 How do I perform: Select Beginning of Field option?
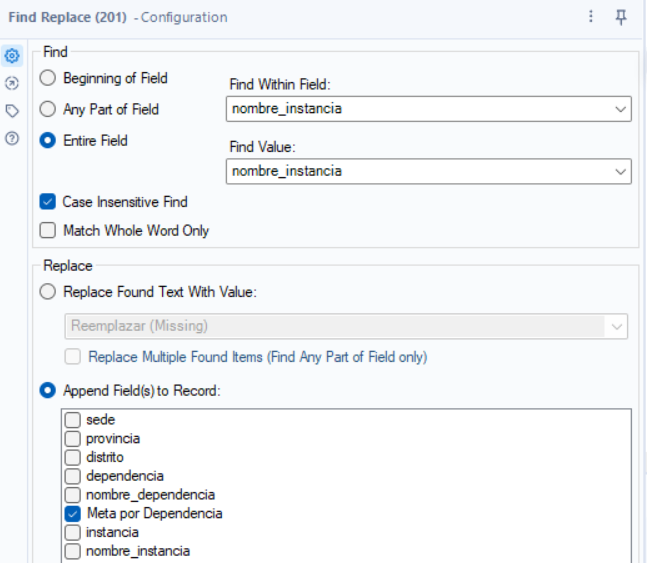point(47,78)
